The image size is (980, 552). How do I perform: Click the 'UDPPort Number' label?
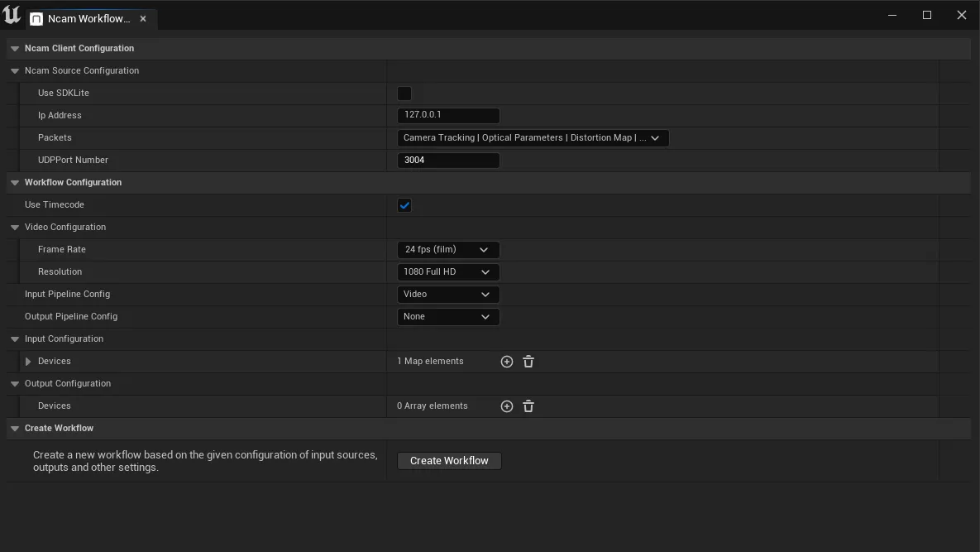tap(73, 160)
